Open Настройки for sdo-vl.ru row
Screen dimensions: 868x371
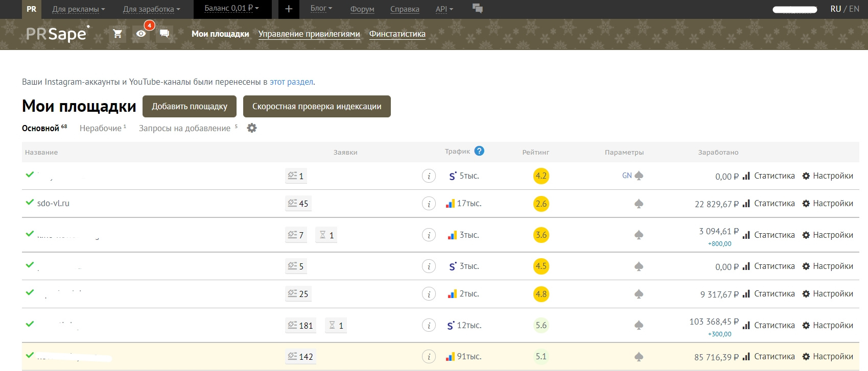point(828,204)
